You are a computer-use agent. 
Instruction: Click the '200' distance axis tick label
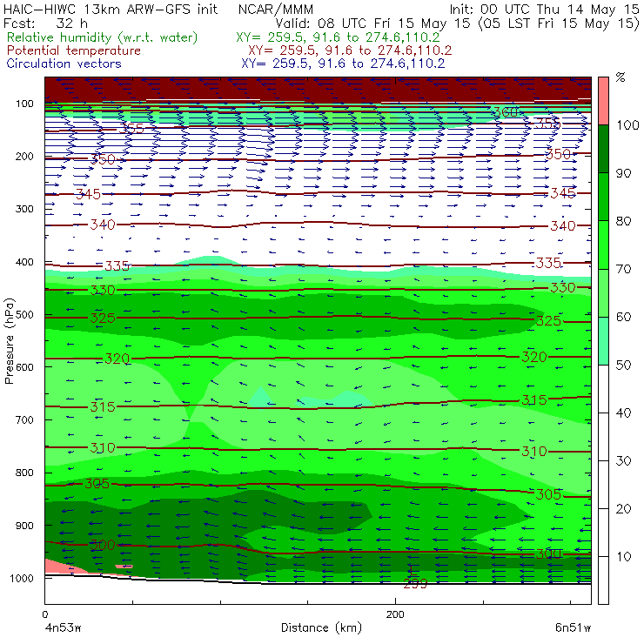(395, 614)
